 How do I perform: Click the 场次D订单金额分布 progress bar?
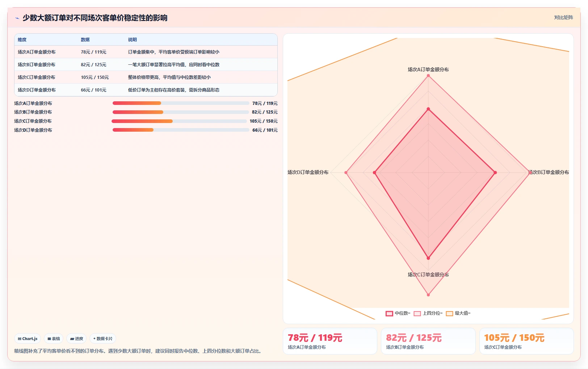click(x=181, y=130)
